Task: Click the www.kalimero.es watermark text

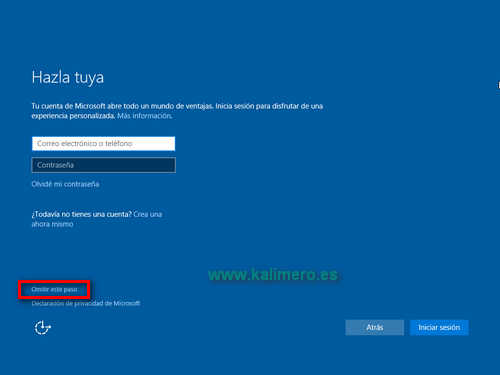Action: pyautogui.click(x=273, y=275)
